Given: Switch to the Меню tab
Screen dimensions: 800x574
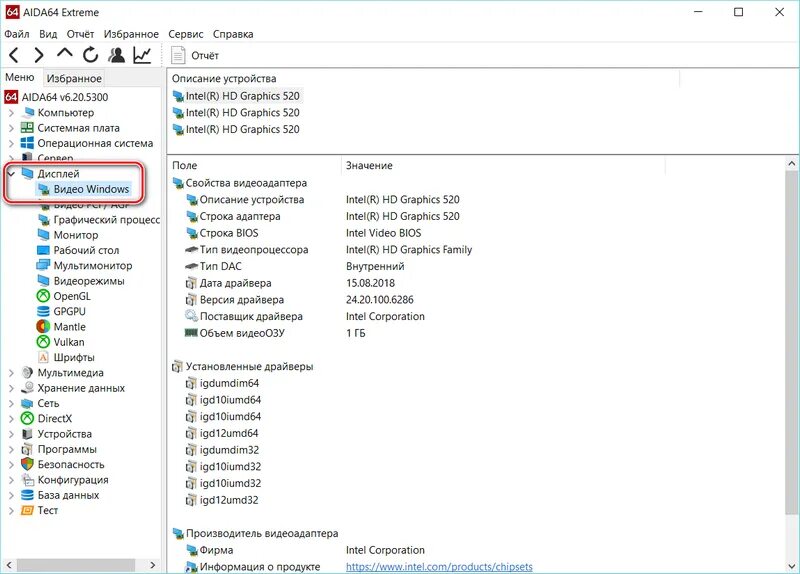Looking at the screenshot, I should [19, 78].
